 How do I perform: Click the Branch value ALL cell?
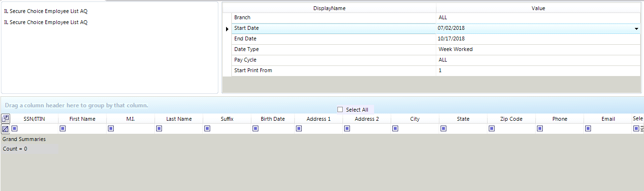point(538,18)
